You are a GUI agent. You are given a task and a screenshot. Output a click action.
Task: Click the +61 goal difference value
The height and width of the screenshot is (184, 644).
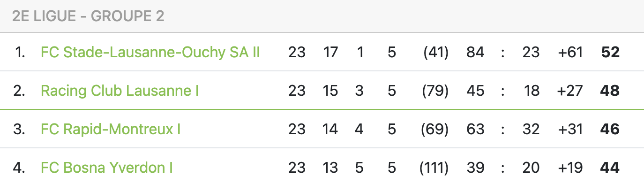(570, 52)
